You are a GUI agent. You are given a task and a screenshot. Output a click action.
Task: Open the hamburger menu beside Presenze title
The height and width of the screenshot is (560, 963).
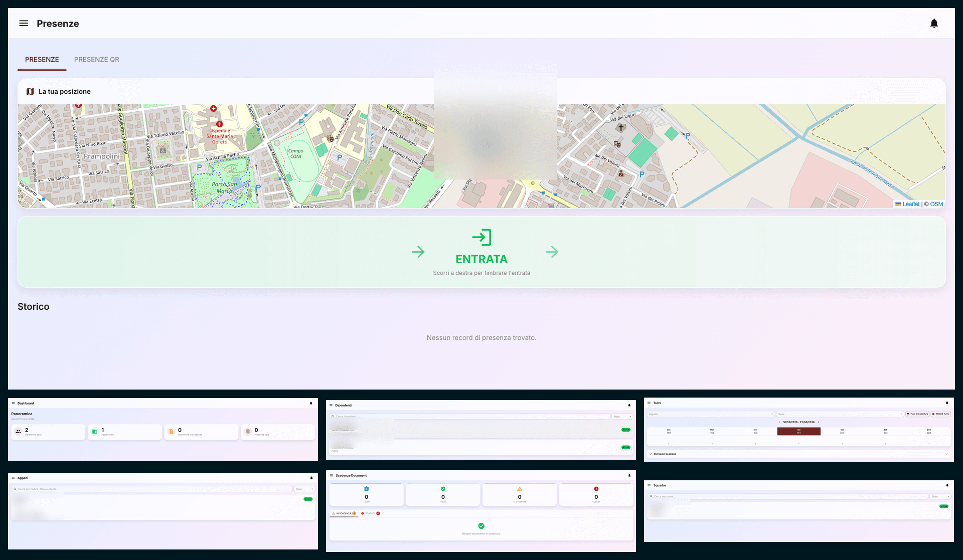pos(24,23)
